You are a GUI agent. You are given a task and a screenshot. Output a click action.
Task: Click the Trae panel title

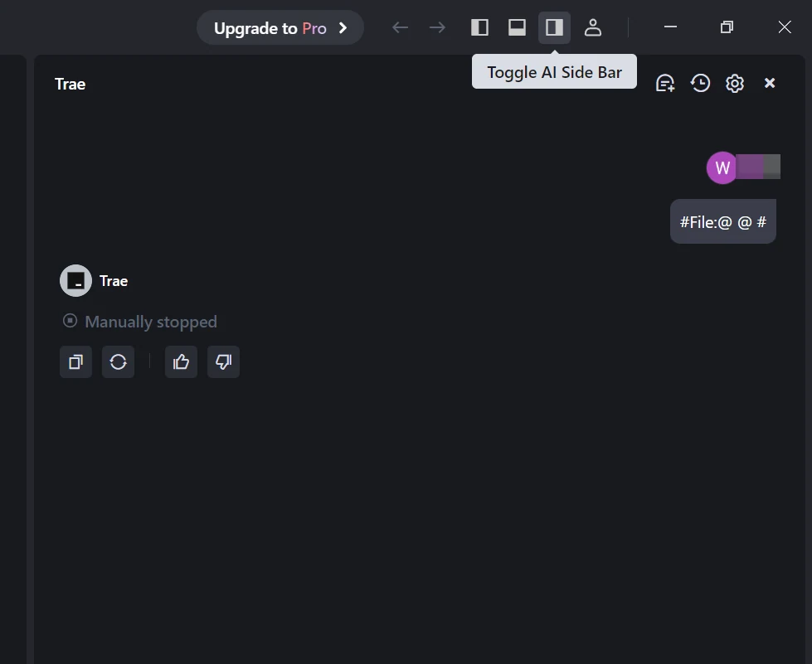(x=70, y=84)
